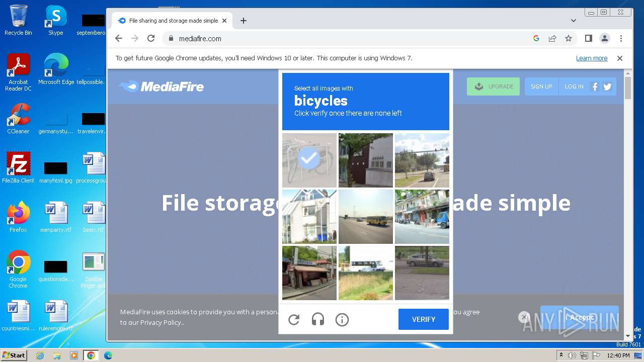Log in with Twitter icon
644x362 pixels.
tap(607, 86)
